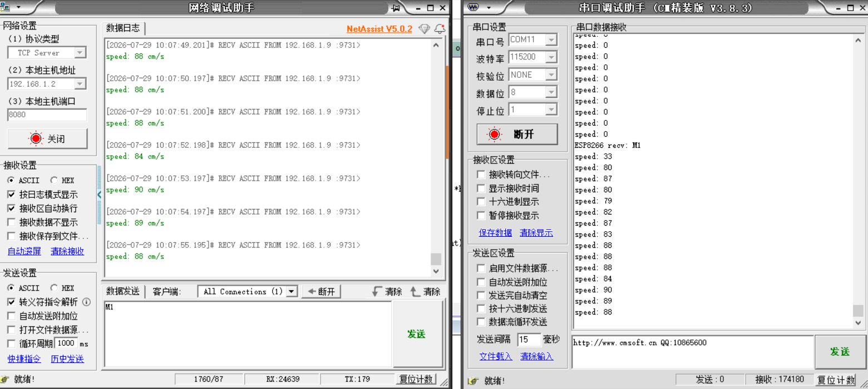Click the NetAssist network icon in title bar
Screen dimensions: 868x389
click(x=5, y=7)
